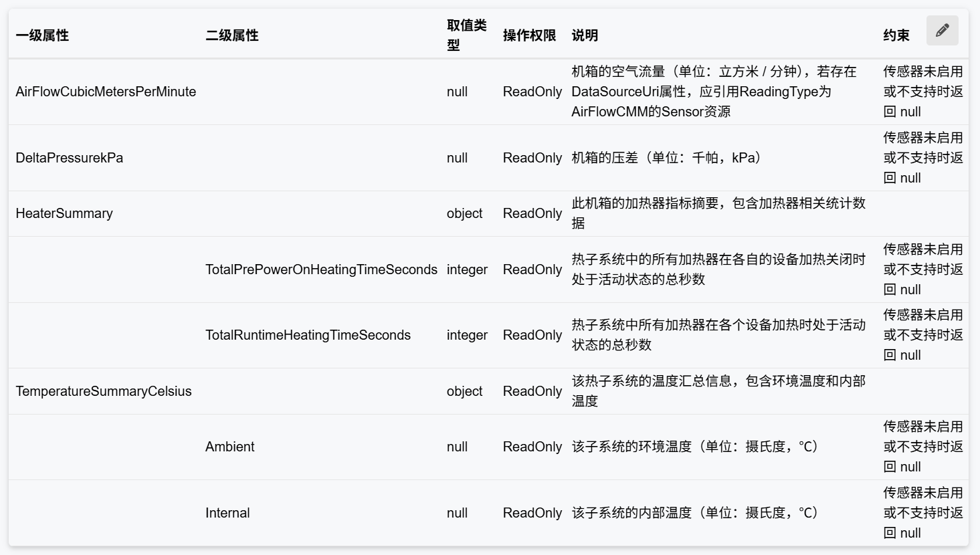Select the AirFlowCubicMetersPerMinute property cell

click(106, 92)
